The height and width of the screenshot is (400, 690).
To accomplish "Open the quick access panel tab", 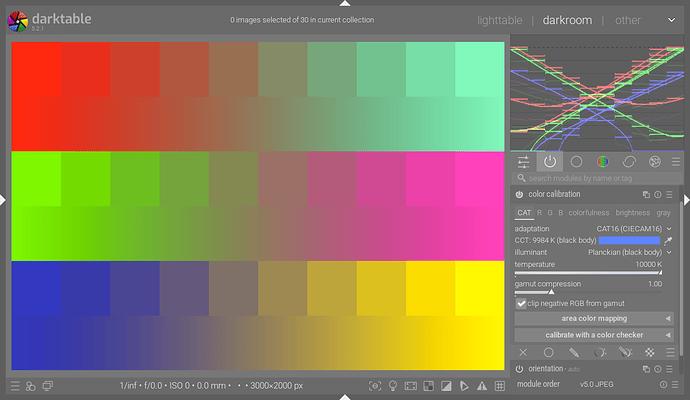I will tap(524, 161).
